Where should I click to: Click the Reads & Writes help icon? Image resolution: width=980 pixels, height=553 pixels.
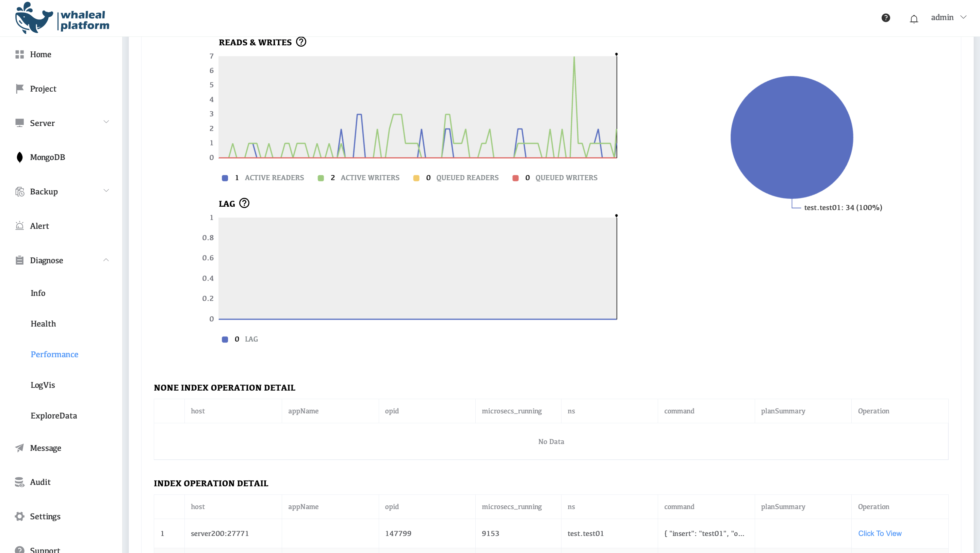pyautogui.click(x=301, y=42)
